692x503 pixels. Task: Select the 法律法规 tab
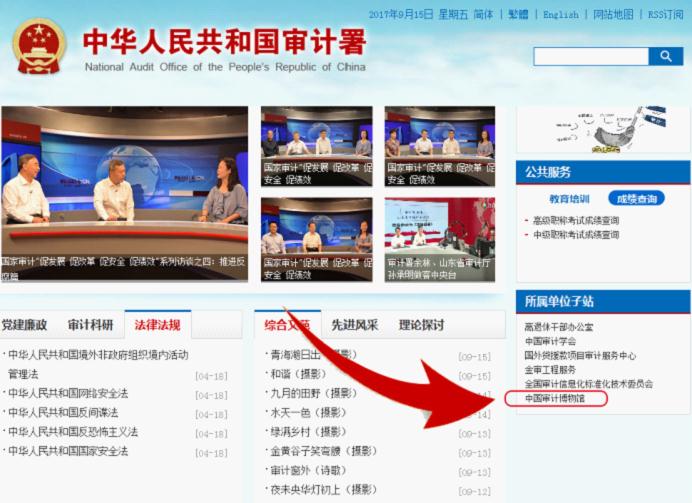point(158,325)
